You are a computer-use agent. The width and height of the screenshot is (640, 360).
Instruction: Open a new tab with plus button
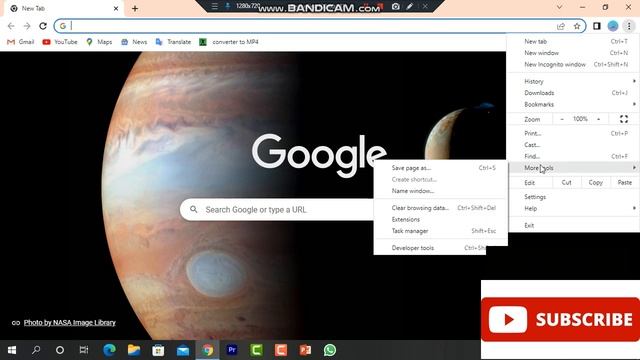click(135, 8)
